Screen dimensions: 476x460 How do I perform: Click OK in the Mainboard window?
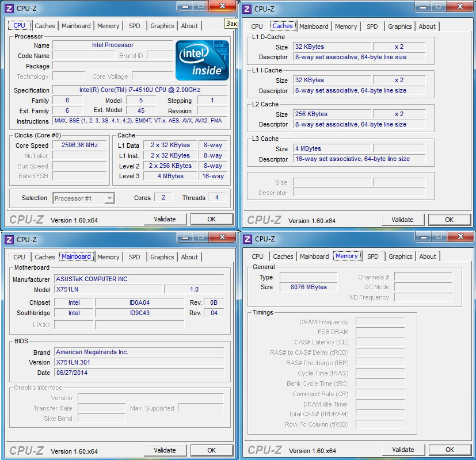tap(212, 450)
